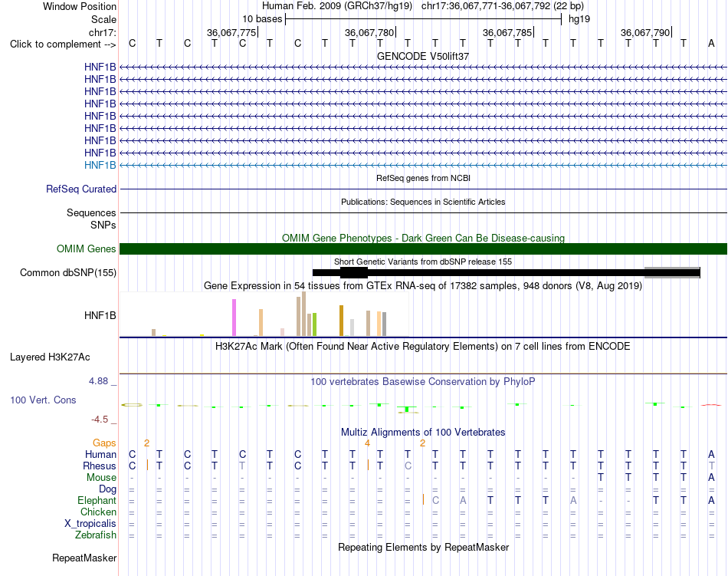Open the PhyloP Basewise Conservation title

423,382
